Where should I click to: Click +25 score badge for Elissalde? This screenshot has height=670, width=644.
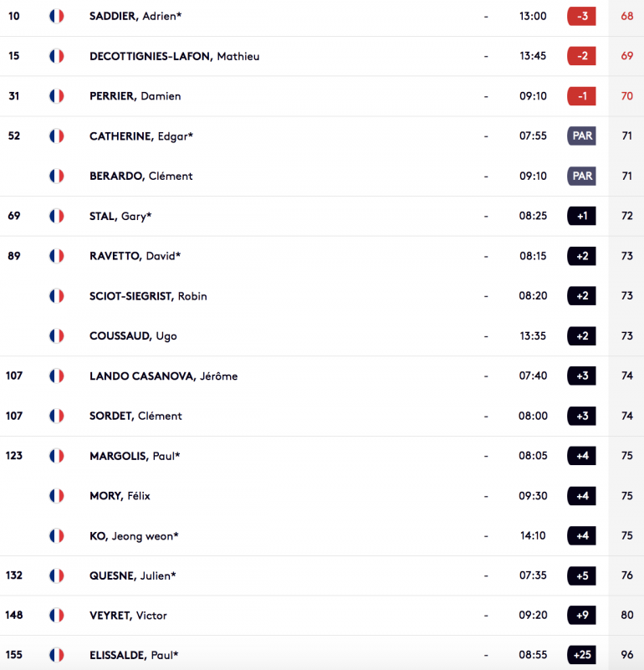point(581,655)
